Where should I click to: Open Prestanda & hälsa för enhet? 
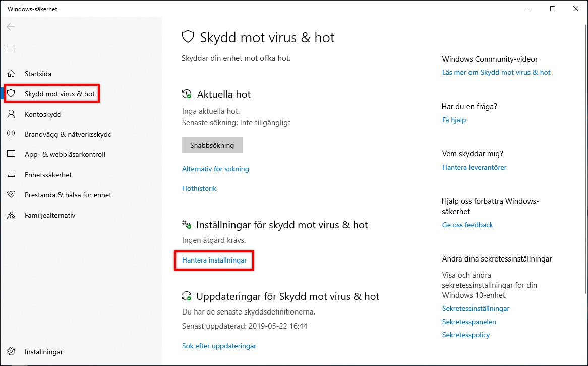pyautogui.click(x=68, y=195)
